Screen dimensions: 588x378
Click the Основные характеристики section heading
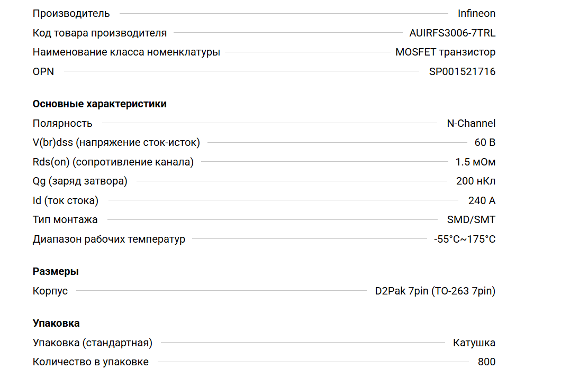99,104
